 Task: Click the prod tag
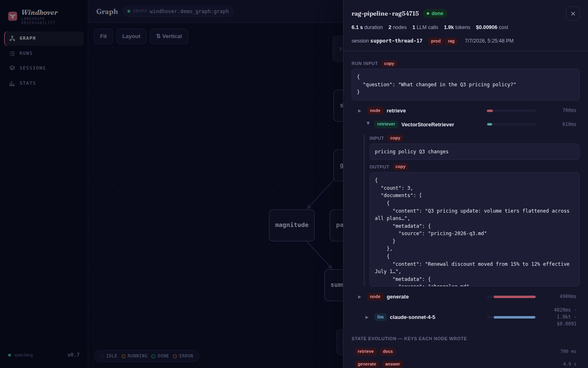(436, 41)
